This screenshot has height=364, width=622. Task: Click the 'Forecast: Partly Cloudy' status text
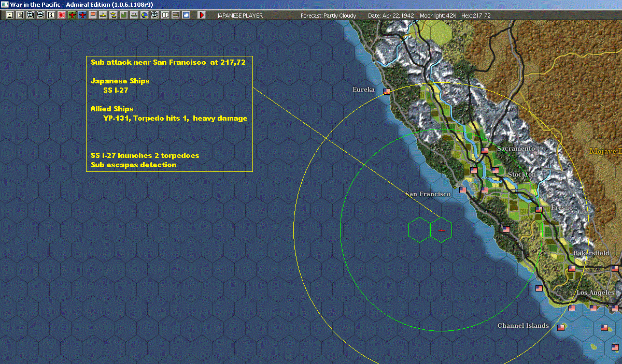(329, 16)
